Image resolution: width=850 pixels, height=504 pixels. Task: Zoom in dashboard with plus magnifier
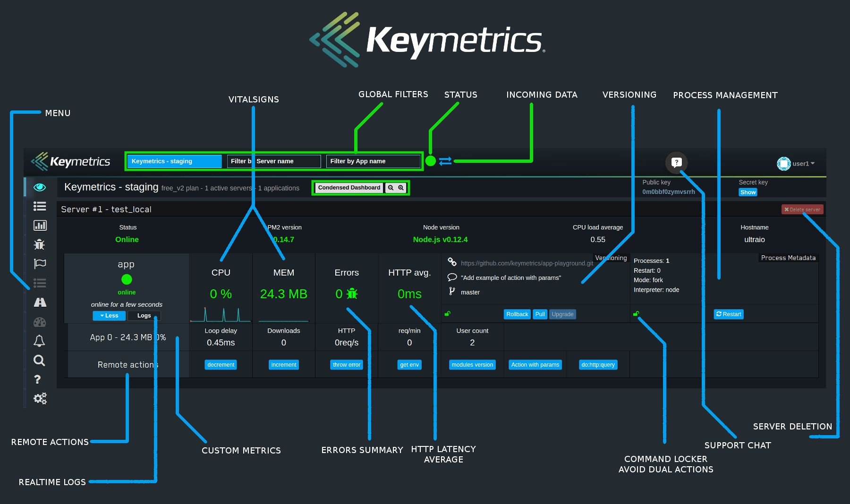pyautogui.click(x=401, y=188)
